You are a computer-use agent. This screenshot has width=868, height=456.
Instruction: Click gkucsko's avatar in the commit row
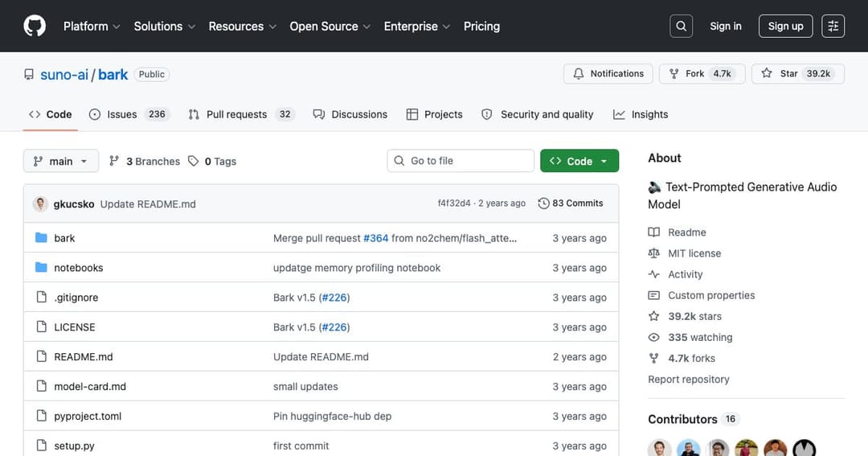pos(40,204)
